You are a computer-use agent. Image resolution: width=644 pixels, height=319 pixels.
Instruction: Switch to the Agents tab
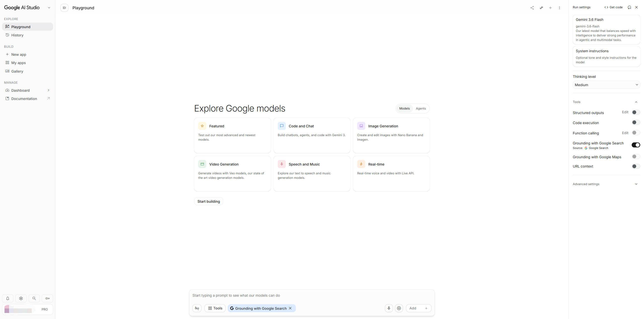pos(421,109)
